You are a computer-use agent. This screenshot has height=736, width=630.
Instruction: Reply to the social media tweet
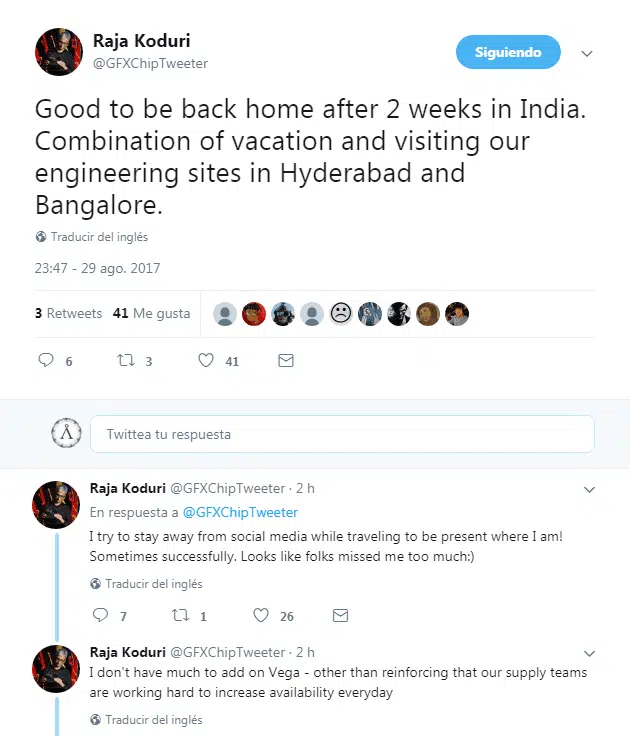pos(100,615)
